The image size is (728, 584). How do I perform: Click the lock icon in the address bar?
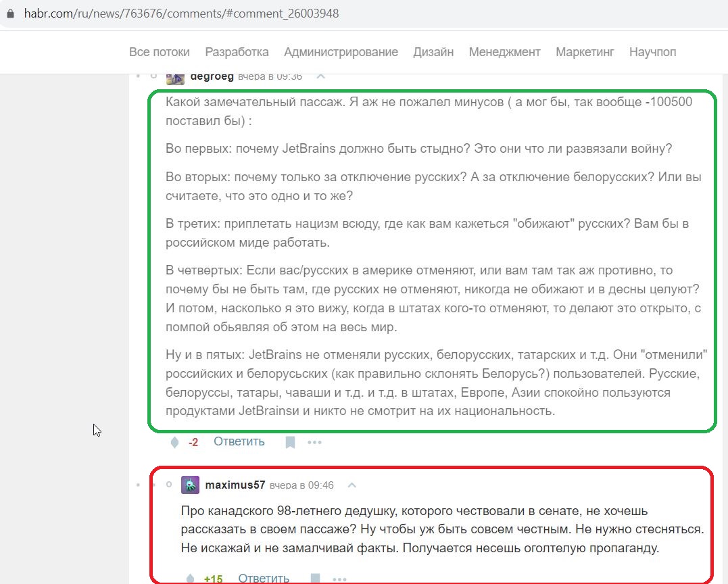[10, 14]
